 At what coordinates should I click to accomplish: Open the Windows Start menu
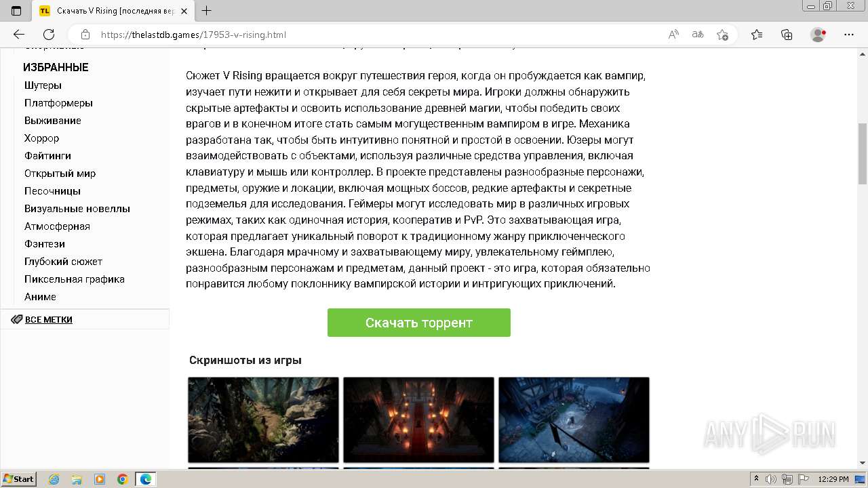coord(18,479)
